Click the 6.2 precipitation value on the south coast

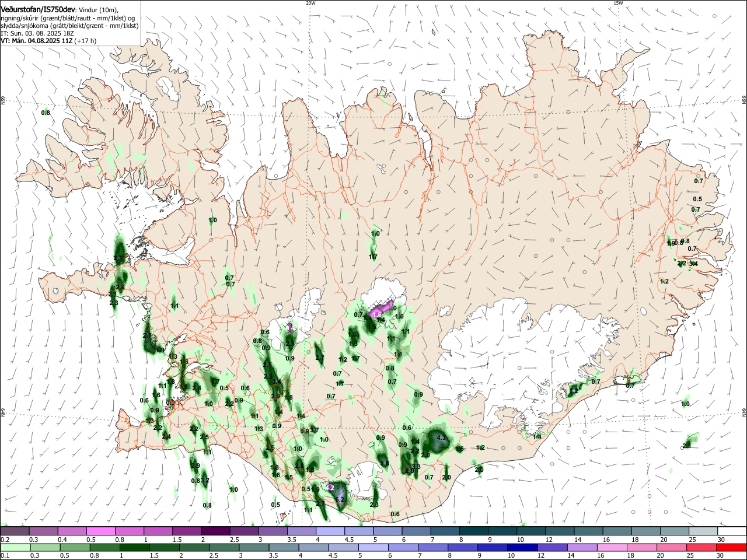click(340, 500)
